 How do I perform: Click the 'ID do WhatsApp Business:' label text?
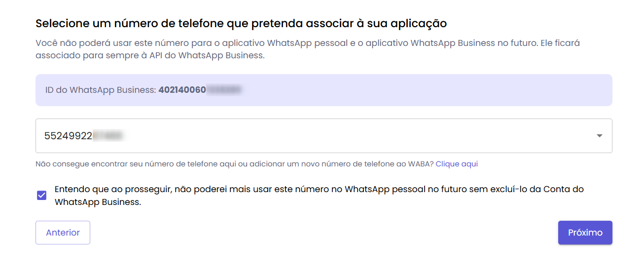[x=101, y=90]
